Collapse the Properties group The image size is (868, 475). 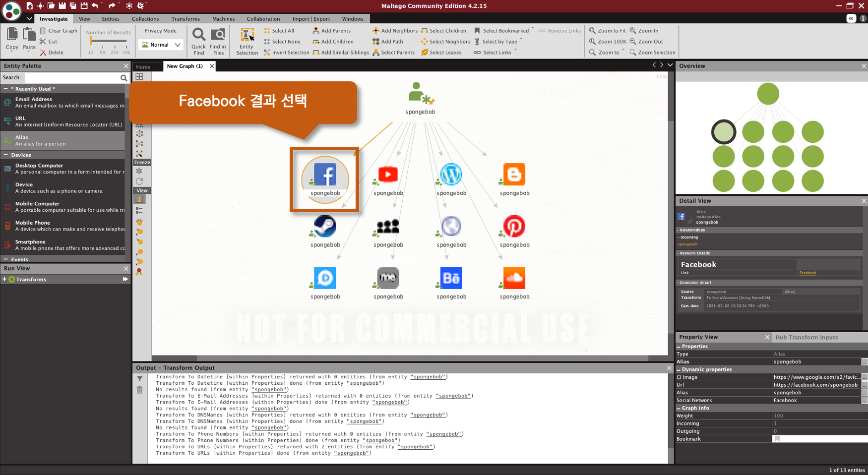(x=679, y=347)
